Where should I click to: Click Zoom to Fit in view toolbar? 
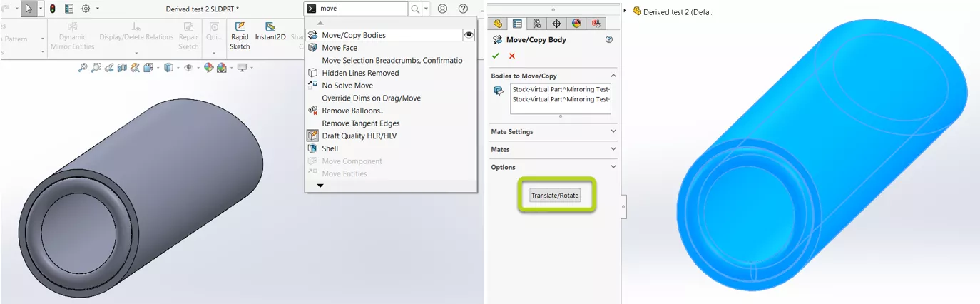tap(83, 68)
